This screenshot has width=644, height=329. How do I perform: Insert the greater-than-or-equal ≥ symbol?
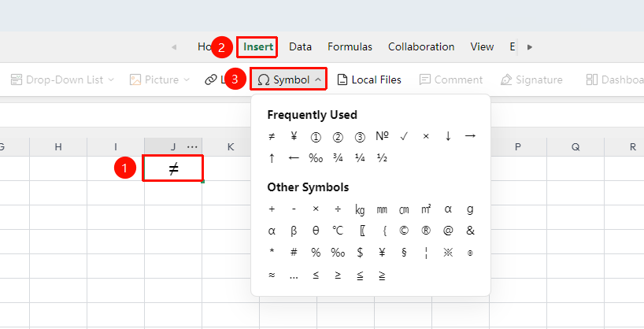(x=338, y=275)
